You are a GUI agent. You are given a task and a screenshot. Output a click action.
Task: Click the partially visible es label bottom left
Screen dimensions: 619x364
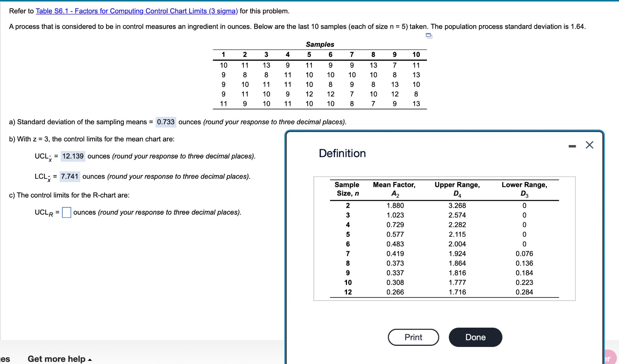4,359
